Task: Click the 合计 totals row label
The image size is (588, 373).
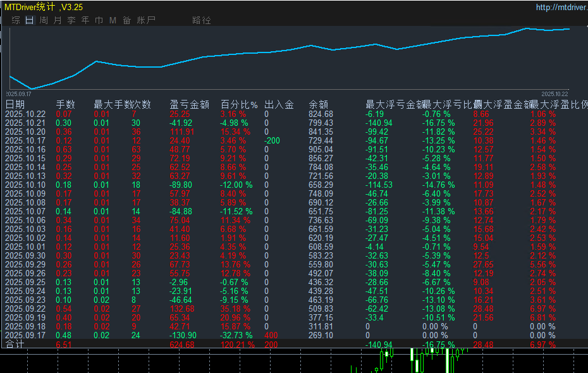Action: point(14,345)
